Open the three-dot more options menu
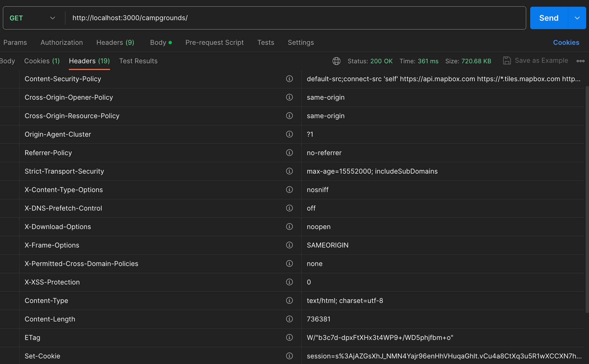589x364 pixels. 580,61
